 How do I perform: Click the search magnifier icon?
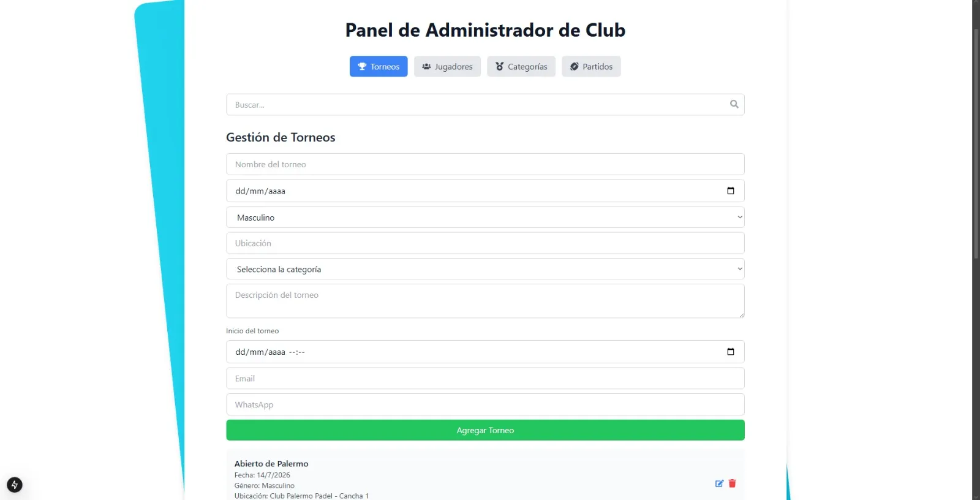734,104
